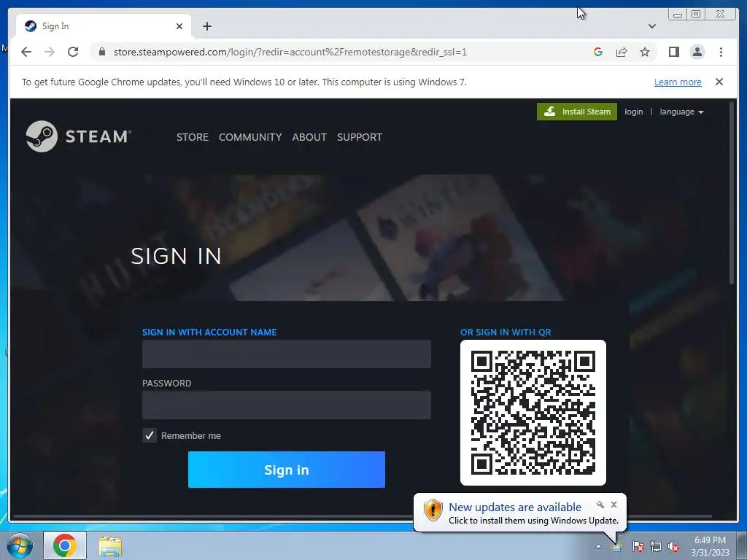Show hidden system tray icons
Screen dimensions: 747x560
(598, 546)
